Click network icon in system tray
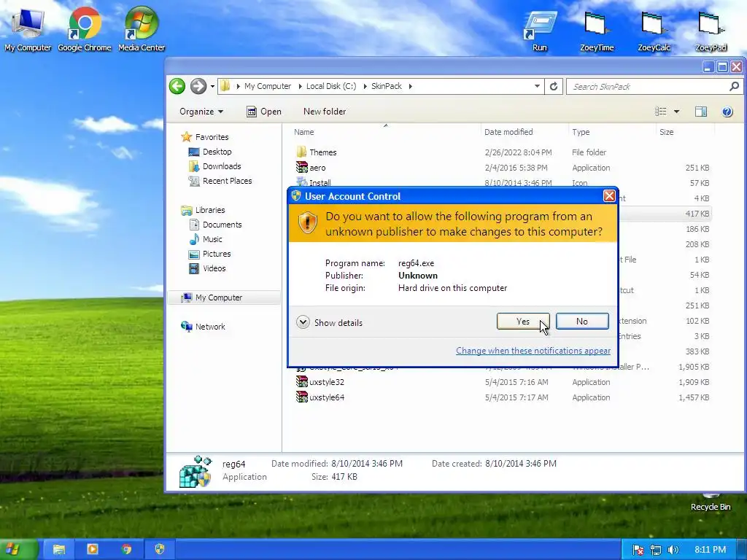Viewport: 747px width, 560px height. (656, 550)
